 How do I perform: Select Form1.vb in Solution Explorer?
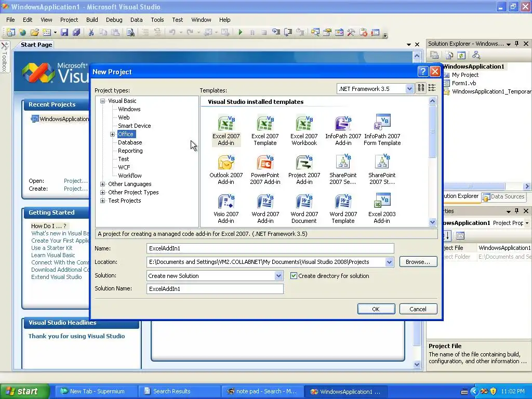(x=464, y=83)
